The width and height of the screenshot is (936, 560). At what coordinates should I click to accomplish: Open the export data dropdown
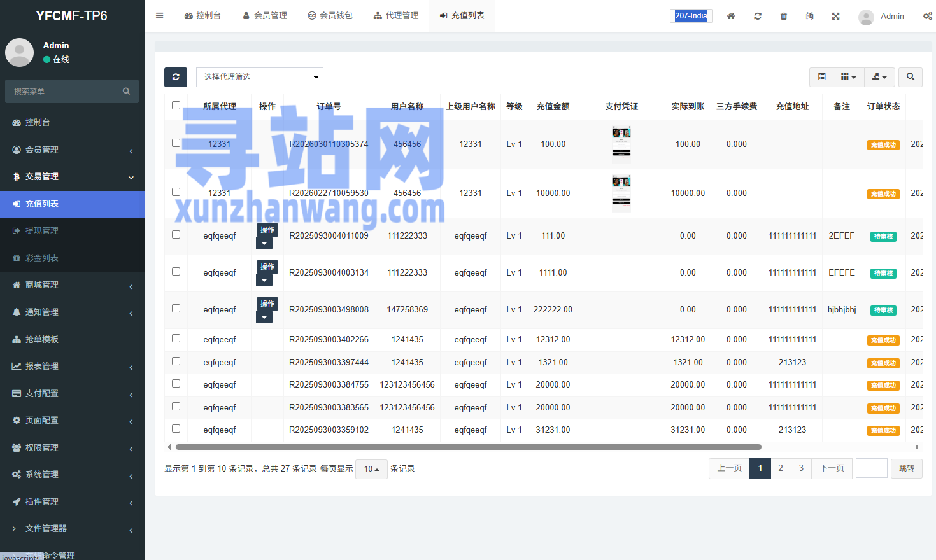click(879, 77)
